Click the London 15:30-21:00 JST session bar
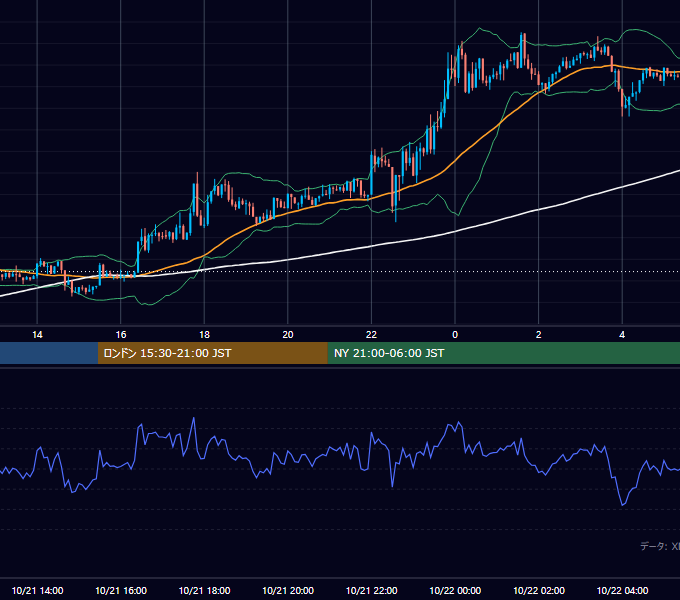Viewport: 680px width, 600px height. pyautogui.click(x=212, y=353)
